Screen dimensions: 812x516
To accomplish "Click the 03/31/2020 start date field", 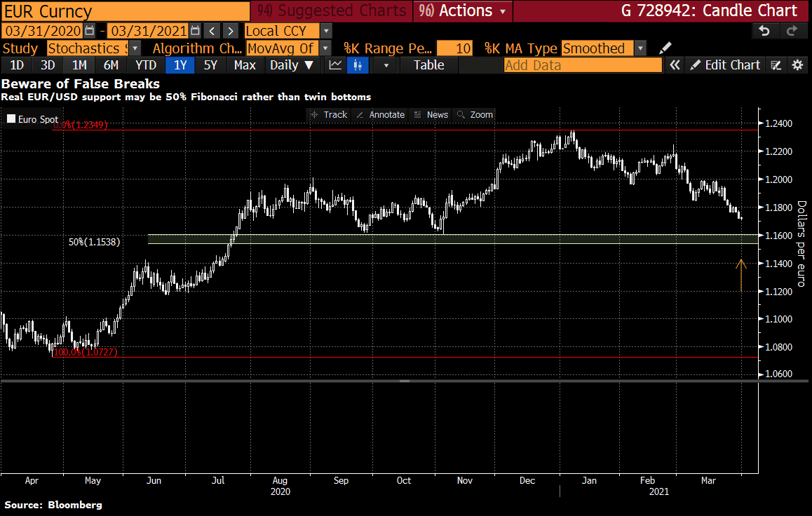I will tap(43, 31).
